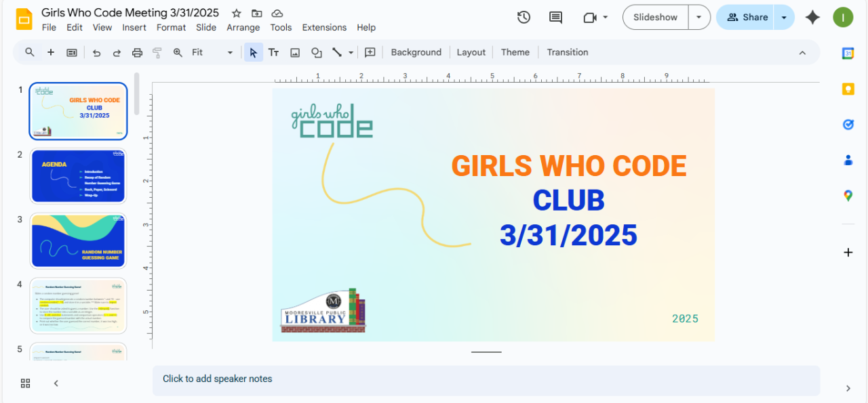The width and height of the screenshot is (868, 403).
Task: Open the Insert menu
Action: pyautogui.click(x=134, y=28)
